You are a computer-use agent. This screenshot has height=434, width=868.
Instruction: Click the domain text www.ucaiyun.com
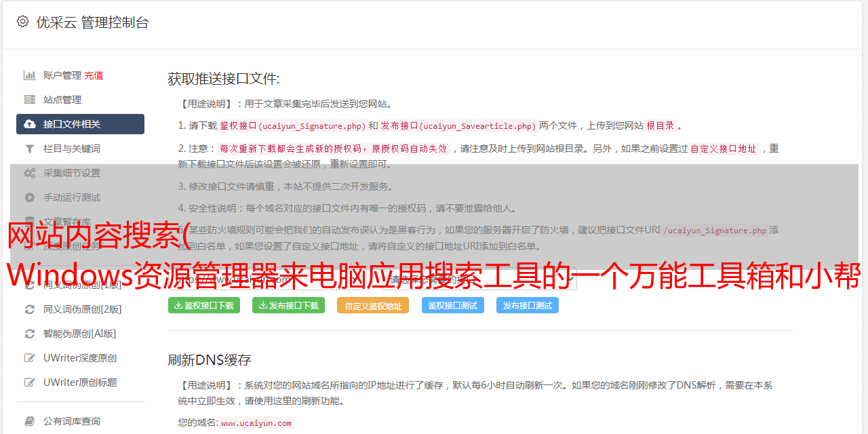click(256, 422)
